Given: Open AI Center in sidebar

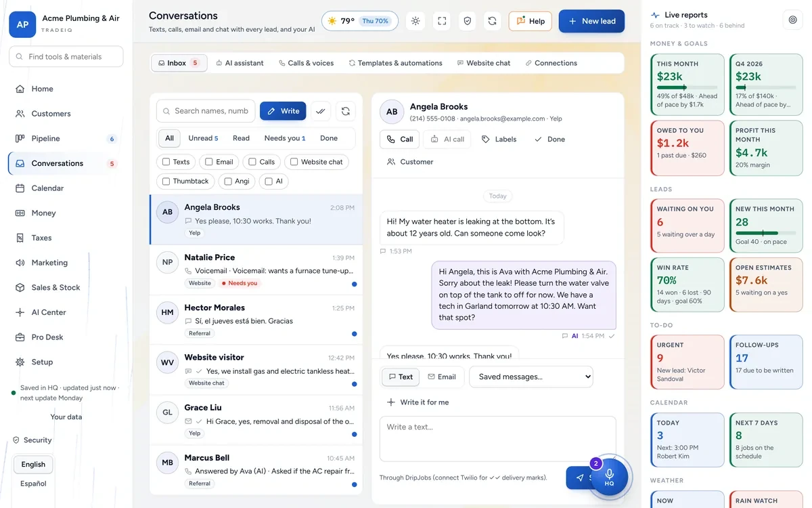Looking at the screenshot, I should click(66, 312).
